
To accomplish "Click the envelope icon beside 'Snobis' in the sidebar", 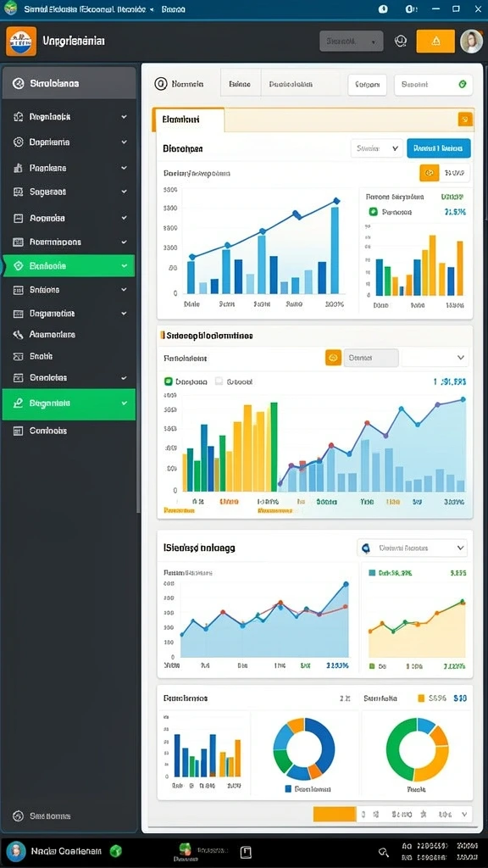I will (x=19, y=357).
